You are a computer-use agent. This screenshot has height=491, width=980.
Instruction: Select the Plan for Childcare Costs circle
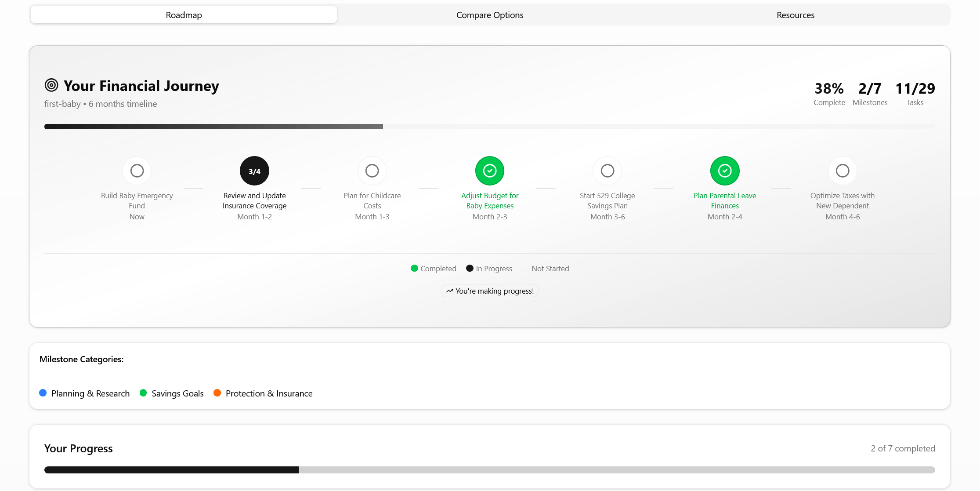(372, 171)
